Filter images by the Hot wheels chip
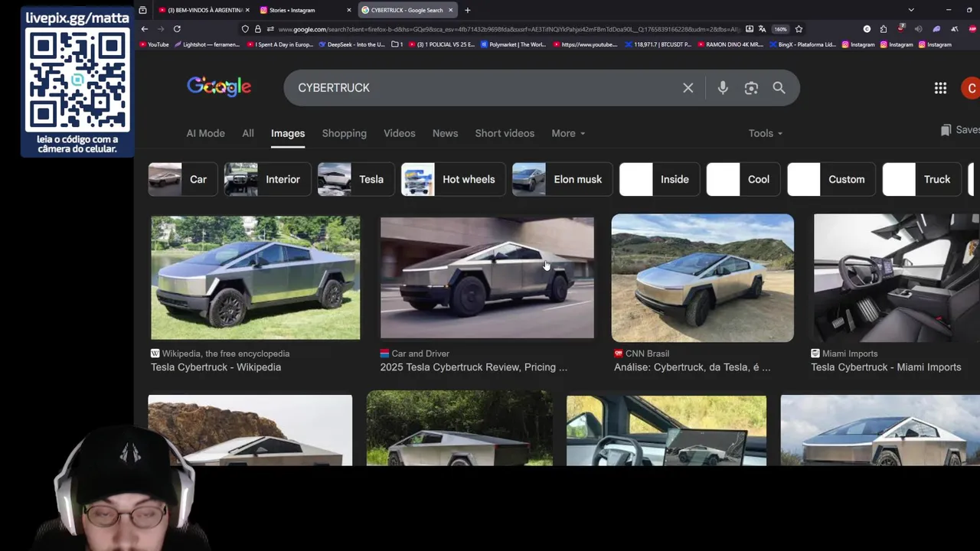The height and width of the screenshot is (551, 980). 454,179
